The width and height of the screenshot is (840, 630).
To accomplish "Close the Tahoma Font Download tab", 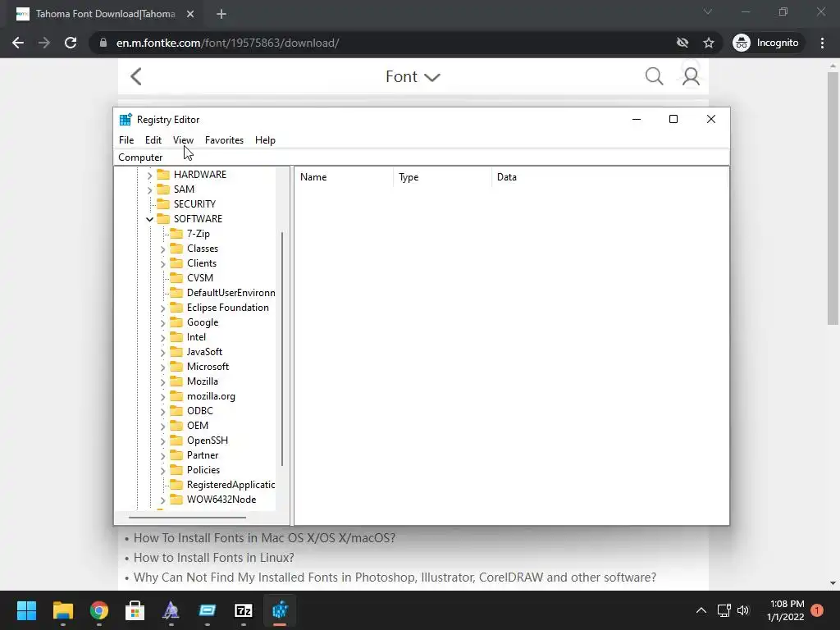I will coord(190,14).
